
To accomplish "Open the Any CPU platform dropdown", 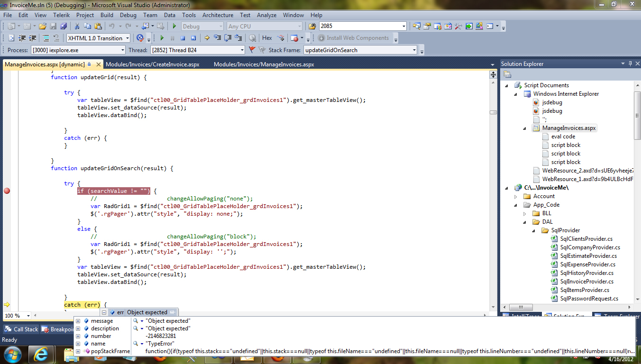I will tap(264, 27).
